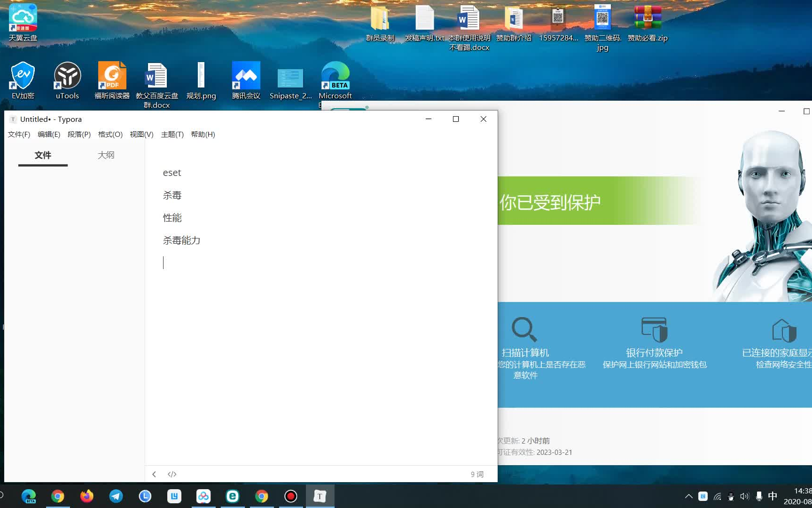
Task: Open the 格式(O) menu in Typora
Action: click(110, 135)
